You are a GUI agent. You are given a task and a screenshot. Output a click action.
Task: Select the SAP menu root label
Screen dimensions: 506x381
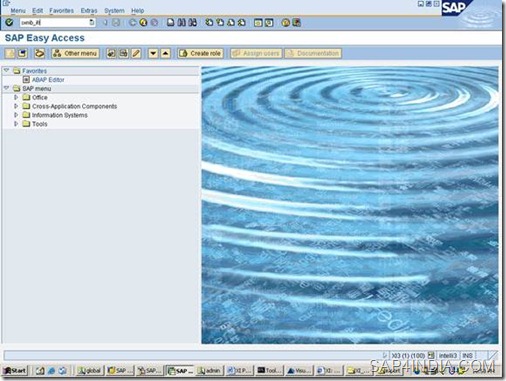tap(36, 88)
